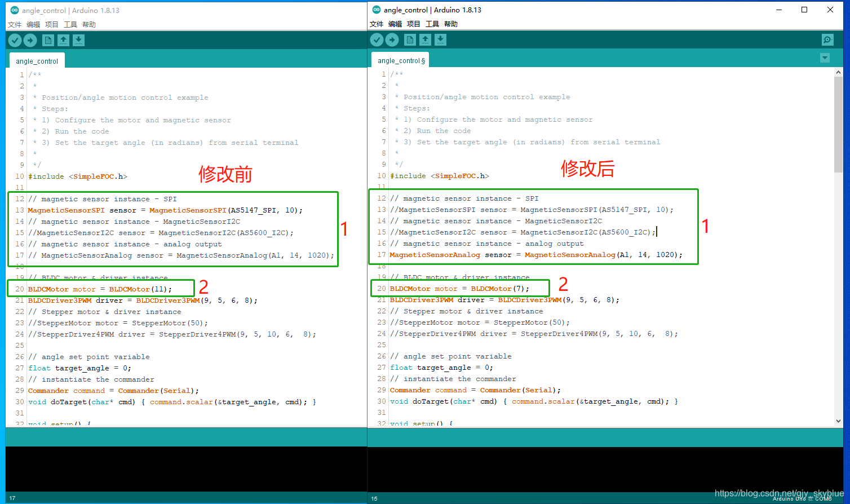Open Serial Monitor in right window
The height and width of the screenshot is (504, 850).
click(x=827, y=39)
